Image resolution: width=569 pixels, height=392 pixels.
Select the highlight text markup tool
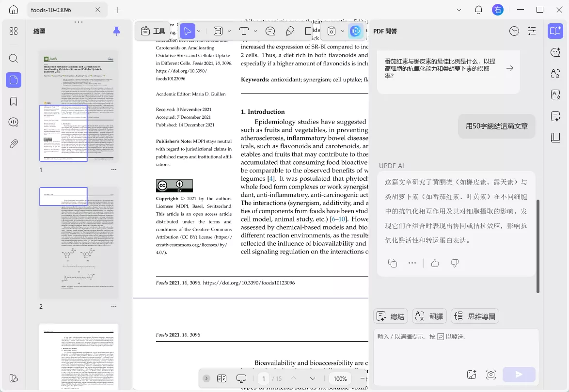click(218, 31)
